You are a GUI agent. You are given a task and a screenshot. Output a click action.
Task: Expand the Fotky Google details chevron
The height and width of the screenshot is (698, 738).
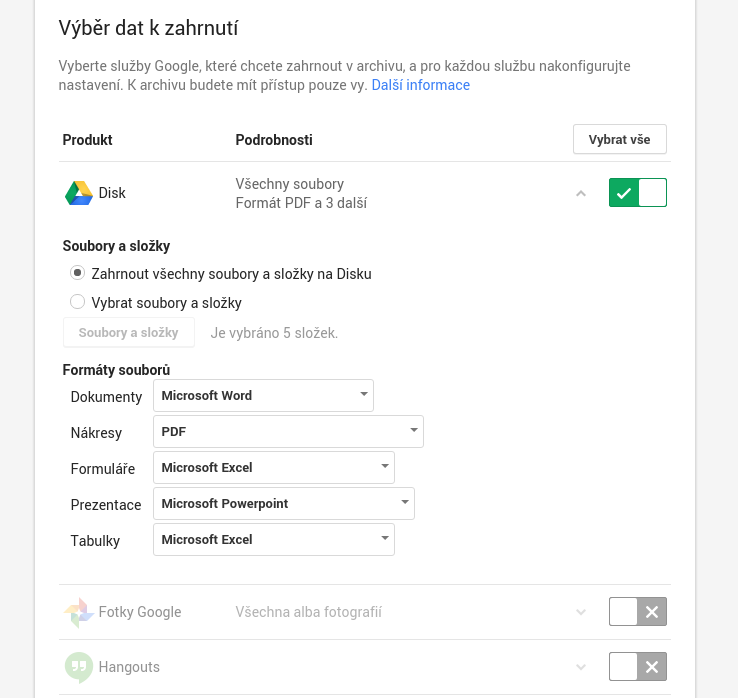(581, 612)
